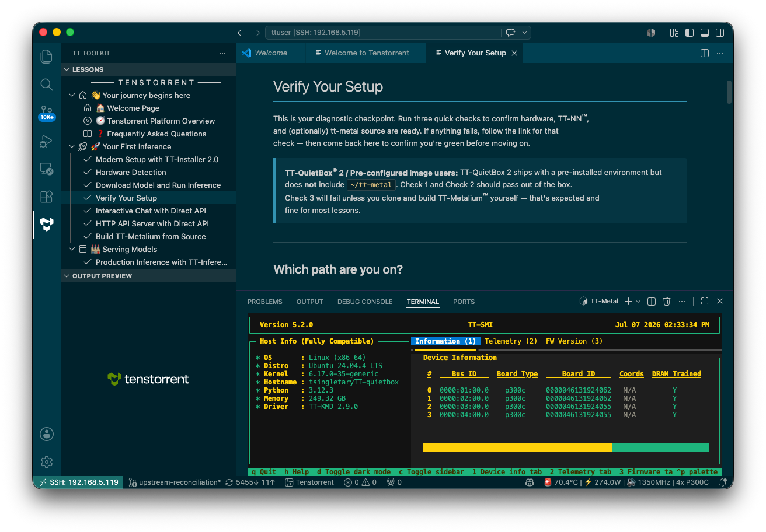This screenshot has height=532, width=766.
Task: Switch to Welcome to Tenstorrent tab
Action: pos(366,53)
